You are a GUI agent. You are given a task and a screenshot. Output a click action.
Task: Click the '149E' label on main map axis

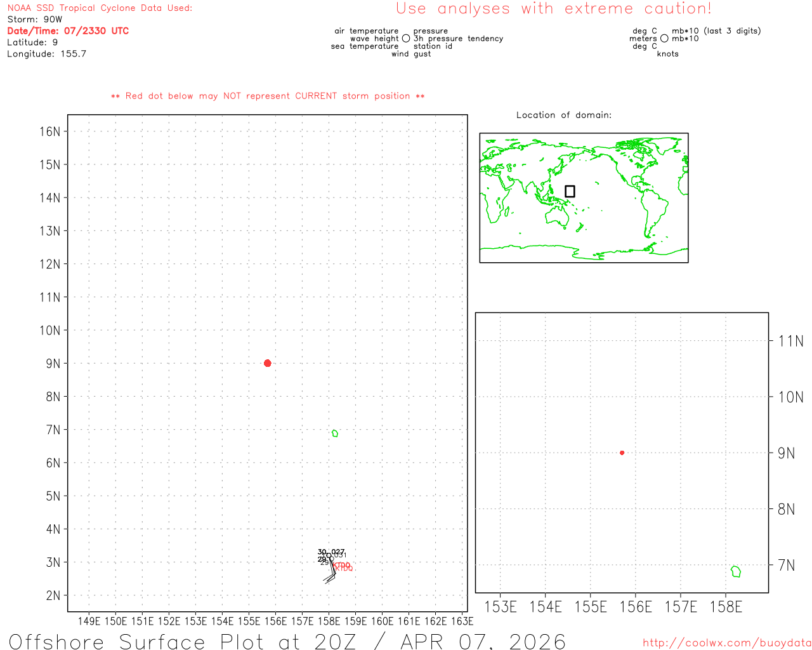click(x=89, y=621)
